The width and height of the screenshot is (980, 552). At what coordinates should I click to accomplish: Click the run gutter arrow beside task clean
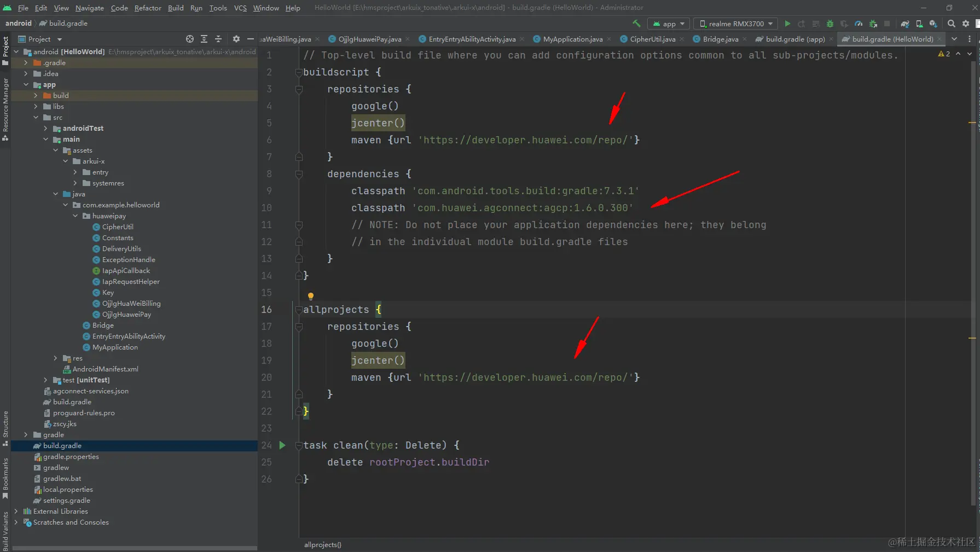pos(282,445)
